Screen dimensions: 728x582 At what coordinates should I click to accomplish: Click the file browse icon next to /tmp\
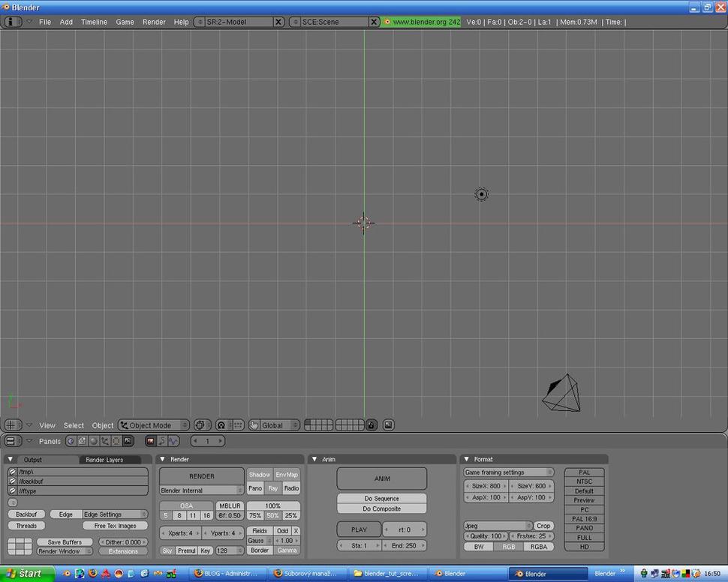click(13, 472)
